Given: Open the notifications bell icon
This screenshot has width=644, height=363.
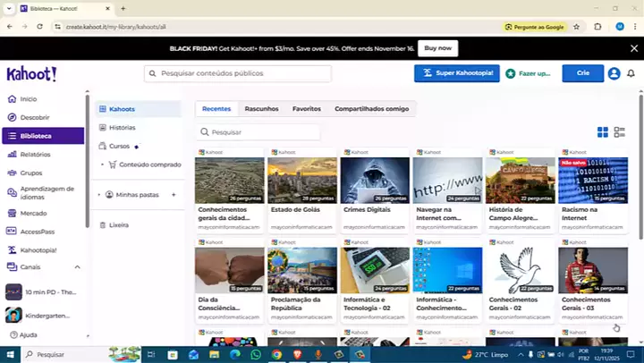Looking at the screenshot, I should click(631, 73).
